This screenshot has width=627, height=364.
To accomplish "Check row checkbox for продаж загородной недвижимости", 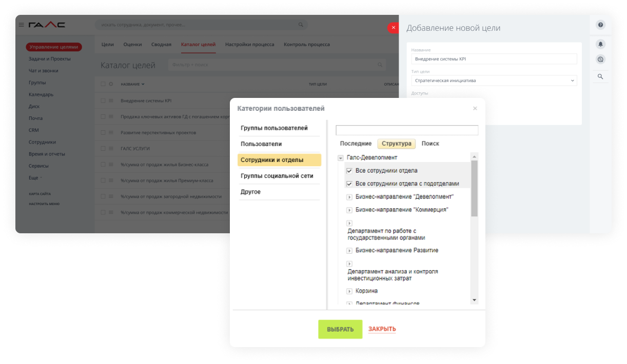I will [103, 196].
